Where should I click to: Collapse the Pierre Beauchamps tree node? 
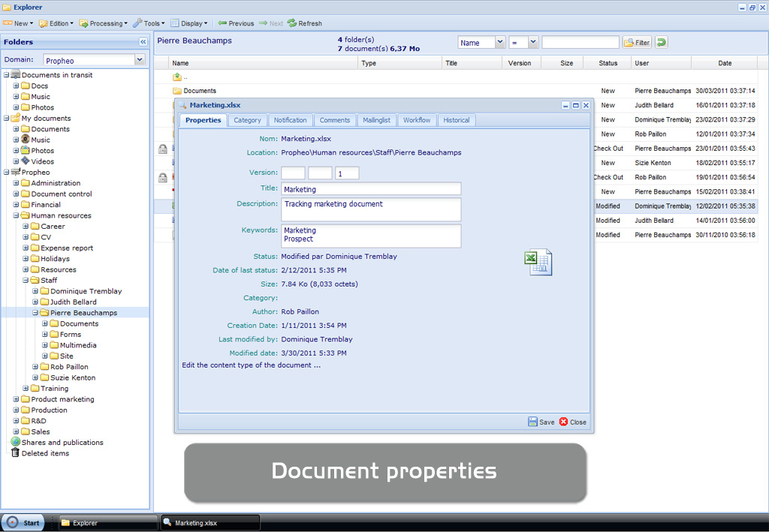35,313
